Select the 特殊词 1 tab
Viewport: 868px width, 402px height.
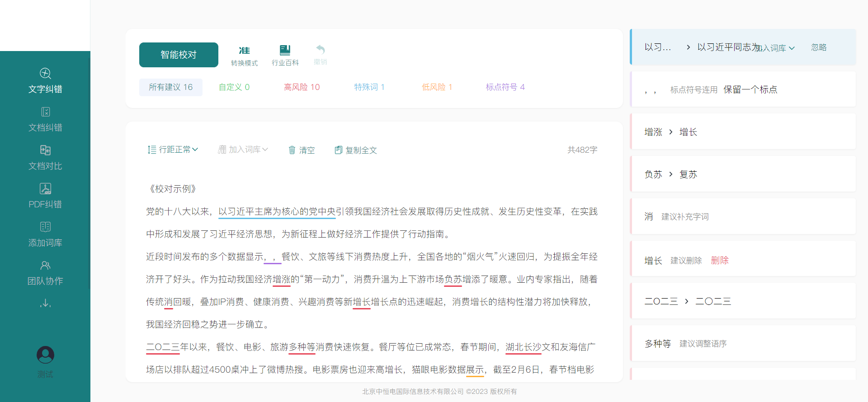coord(369,87)
